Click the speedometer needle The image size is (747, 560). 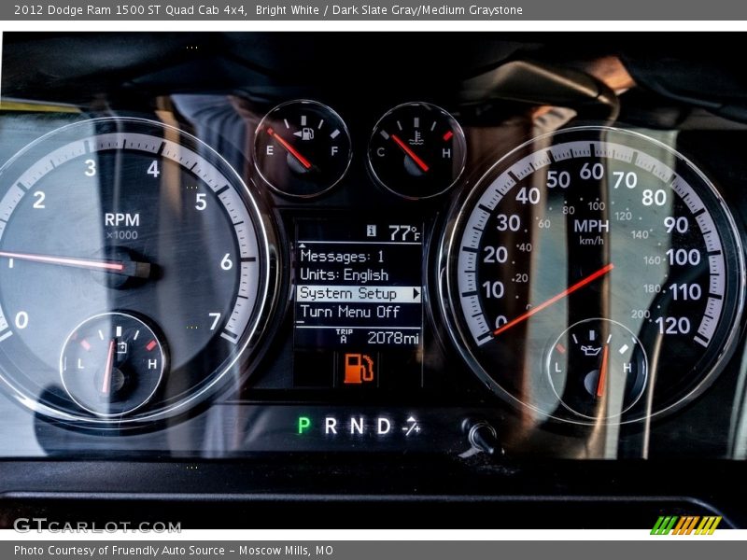(x=553, y=300)
